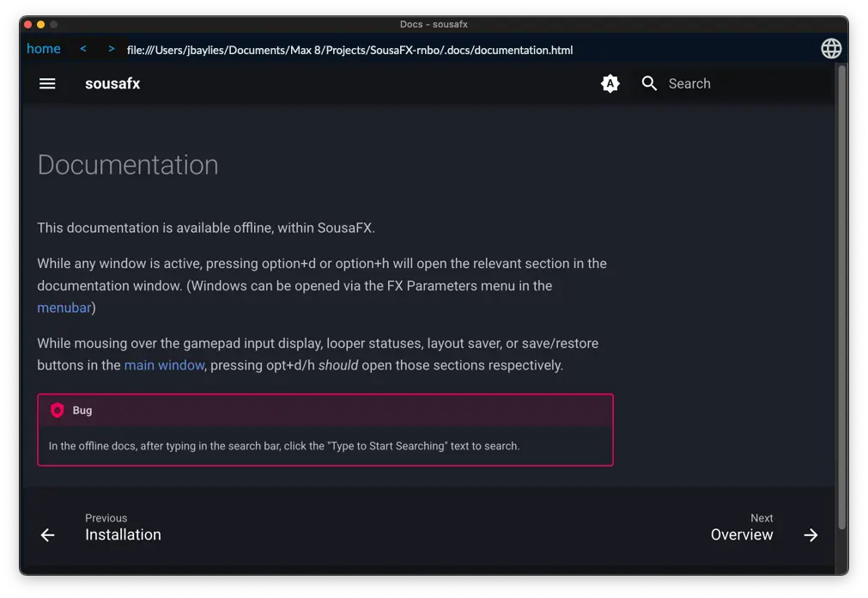Toggle the light/dark theme icon
The height and width of the screenshot is (598, 868).
610,83
